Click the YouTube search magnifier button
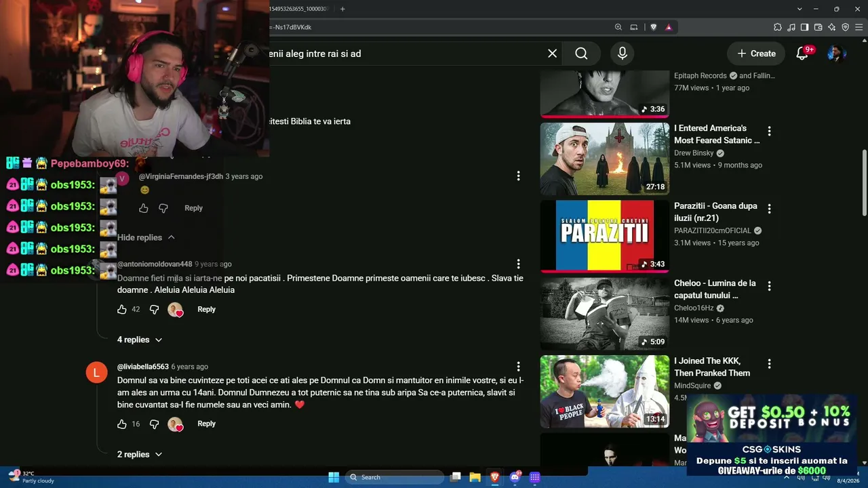This screenshot has width=868, height=488. coord(581,54)
